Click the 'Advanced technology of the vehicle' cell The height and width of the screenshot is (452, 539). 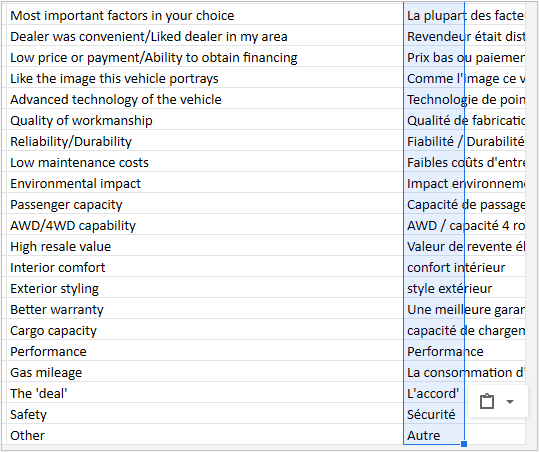pyautogui.click(x=205, y=99)
